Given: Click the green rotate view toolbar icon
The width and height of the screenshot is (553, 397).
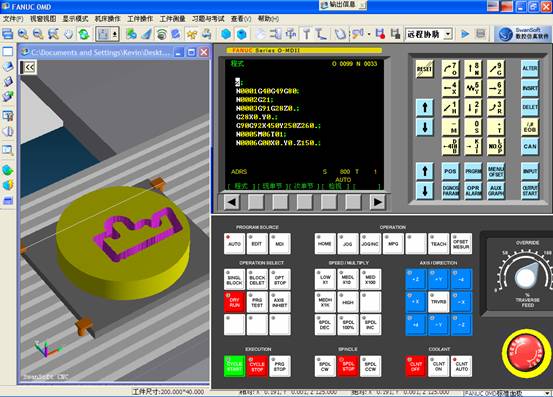Looking at the screenshot, I should coord(84,34).
